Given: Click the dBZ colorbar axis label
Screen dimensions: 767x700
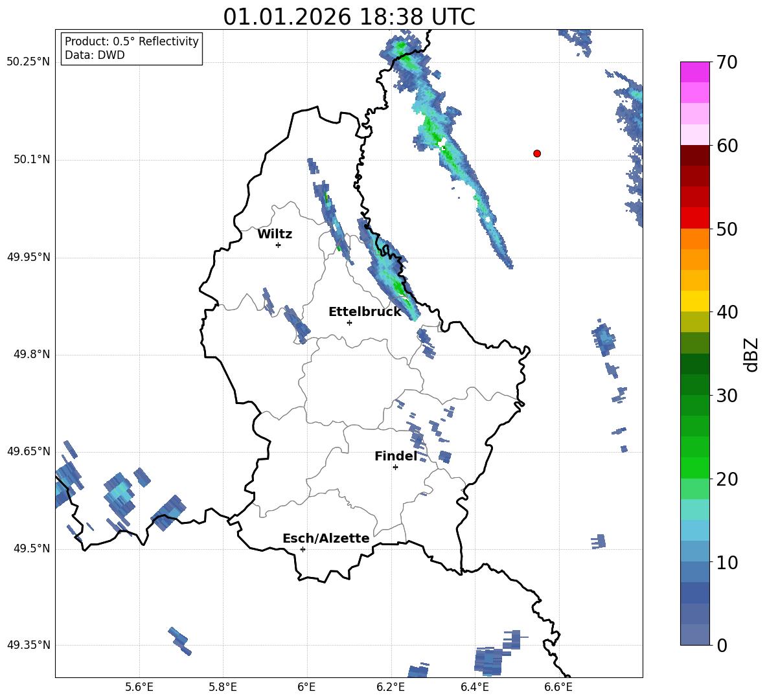Looking at the screenshot, I should point(752,355).
